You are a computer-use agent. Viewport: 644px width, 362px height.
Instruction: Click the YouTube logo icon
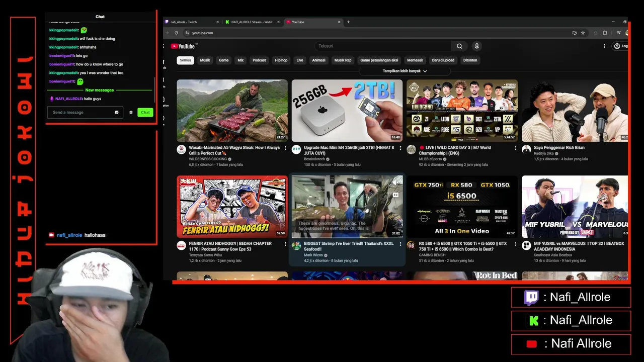tap(183, 46)
